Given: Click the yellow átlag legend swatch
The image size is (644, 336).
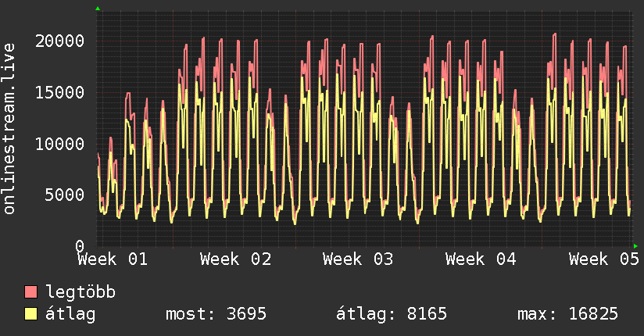Looking at the screenshot, I should (30, 314).
